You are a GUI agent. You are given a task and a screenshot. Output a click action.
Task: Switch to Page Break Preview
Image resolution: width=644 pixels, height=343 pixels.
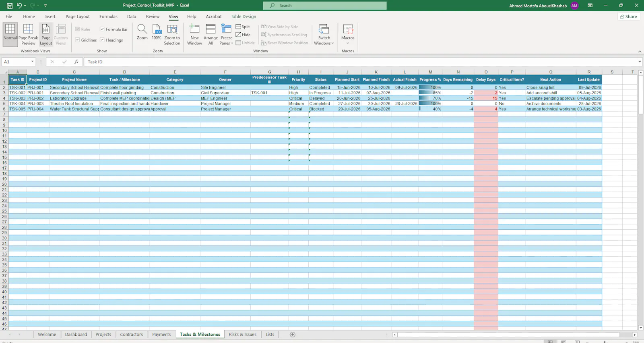click(28, 34)
